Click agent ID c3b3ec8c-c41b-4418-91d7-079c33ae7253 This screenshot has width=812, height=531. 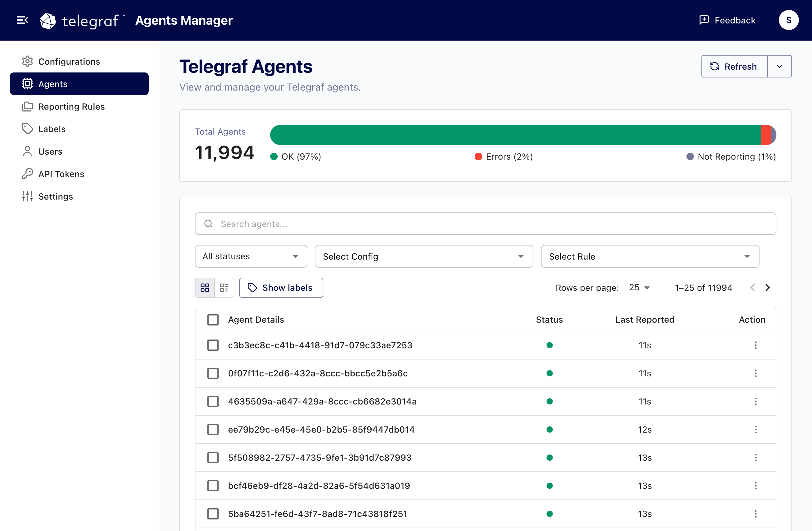coord(320,345)
